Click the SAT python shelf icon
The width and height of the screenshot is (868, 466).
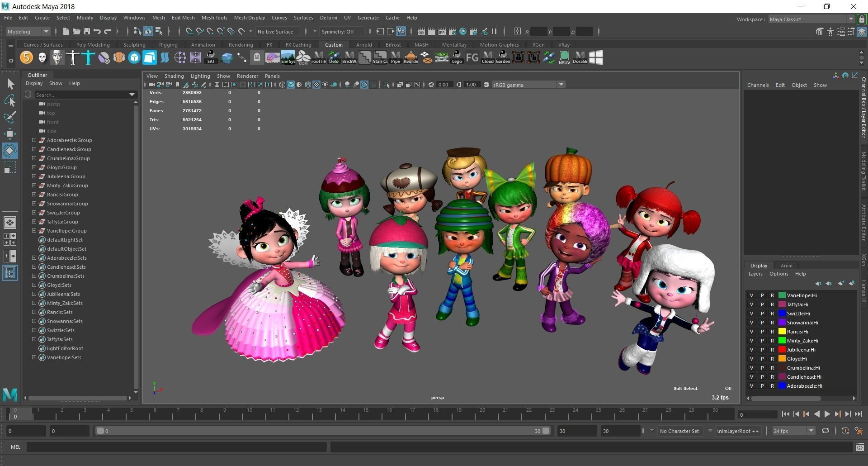click(x=211, y=57)
